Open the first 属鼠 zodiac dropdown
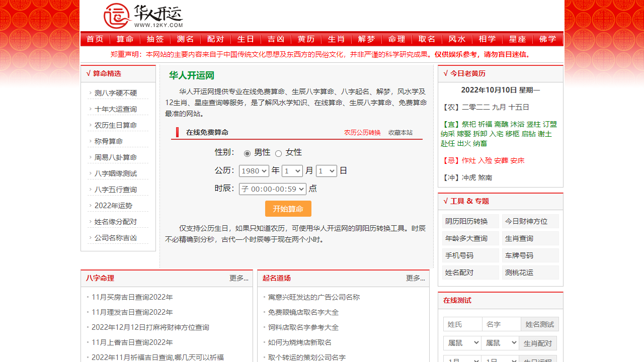The image size is (644, 362). click(x=462, y=343)
